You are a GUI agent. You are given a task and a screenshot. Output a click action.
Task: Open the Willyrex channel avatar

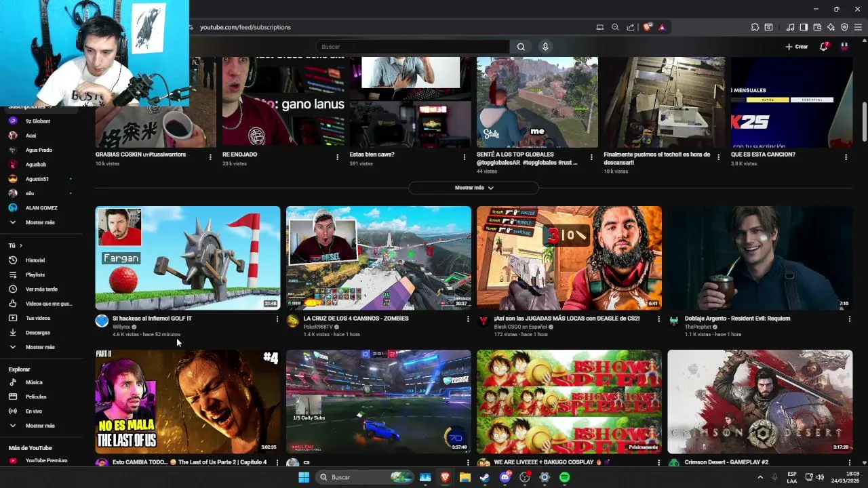102,321
